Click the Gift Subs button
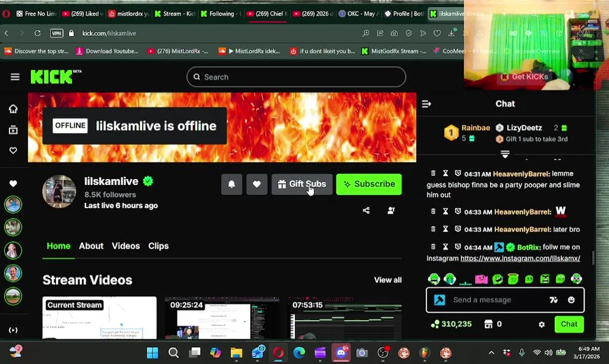Image resolution: width=609 pixels, height=364 pixels. pyautogui.click(x=302, y=184)
